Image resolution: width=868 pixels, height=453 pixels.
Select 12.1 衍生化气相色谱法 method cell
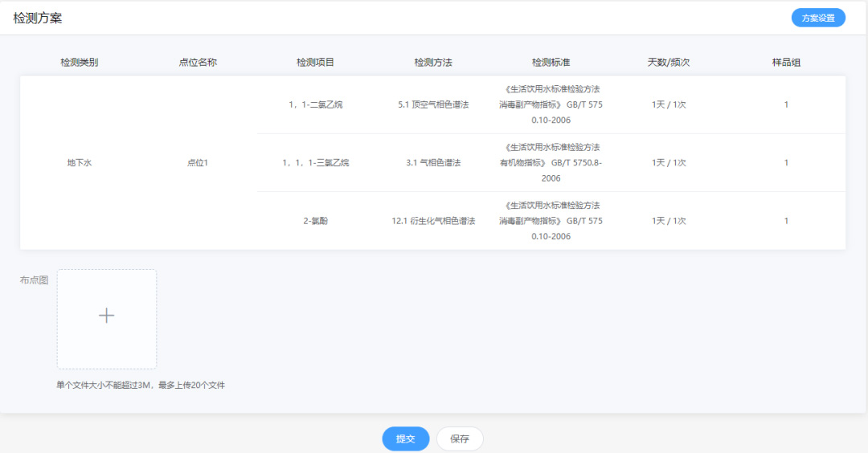(x=433, y=221)
